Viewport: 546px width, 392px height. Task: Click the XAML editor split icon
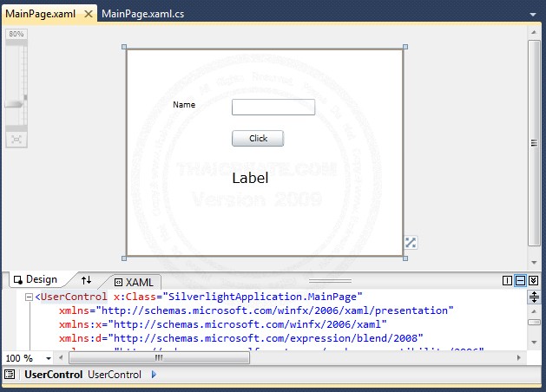(x=534, y=297)
